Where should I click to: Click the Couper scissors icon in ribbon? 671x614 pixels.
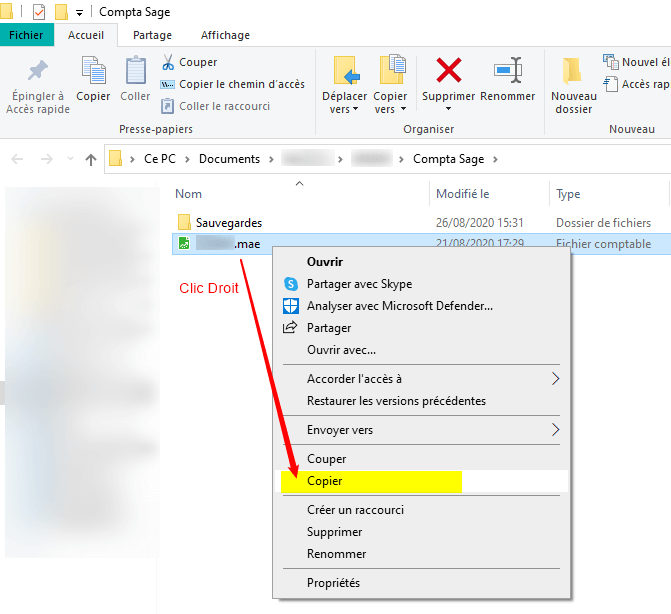coord(169,62)
